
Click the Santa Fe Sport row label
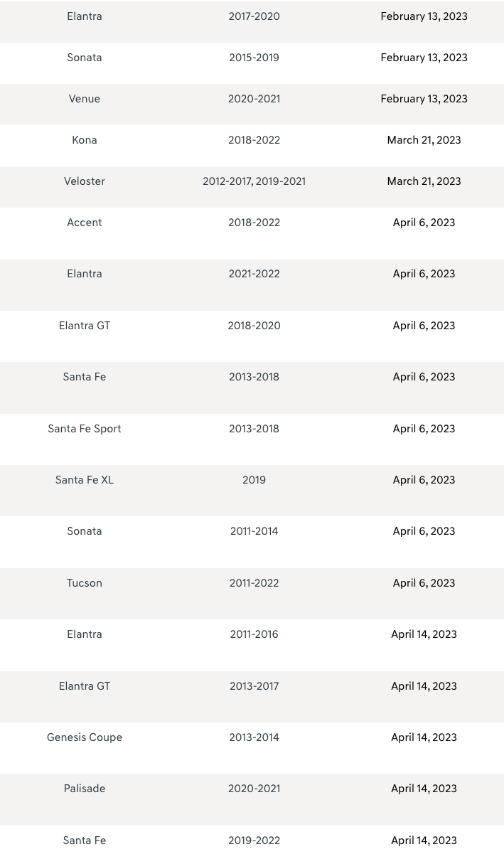coord(85,429)
